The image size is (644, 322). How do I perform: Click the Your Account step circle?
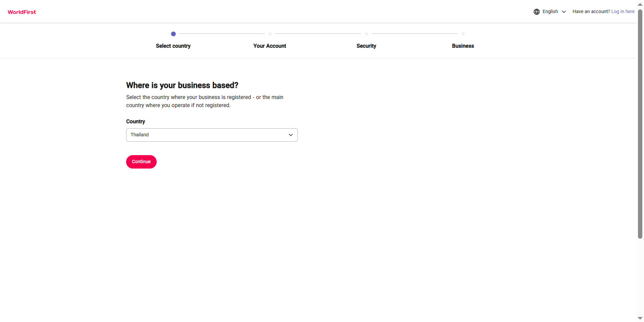270,34
